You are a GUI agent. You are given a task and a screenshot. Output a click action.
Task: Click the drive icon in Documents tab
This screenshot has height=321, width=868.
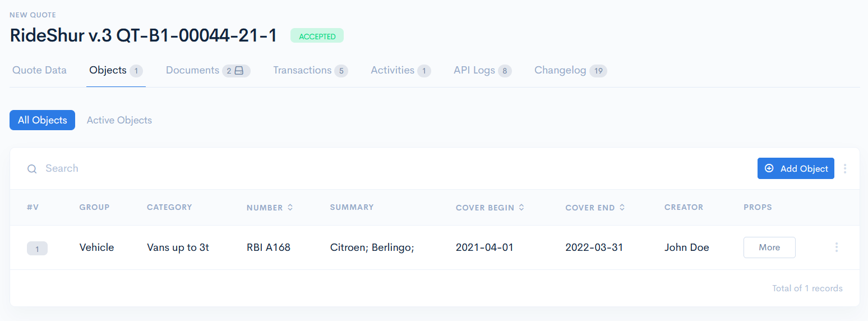(239, 71)
